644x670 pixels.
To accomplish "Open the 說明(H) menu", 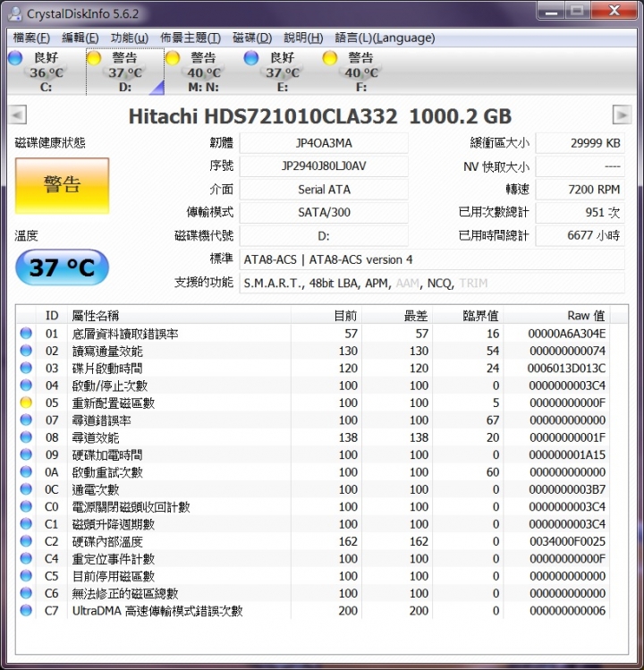I will coord(303,38).
